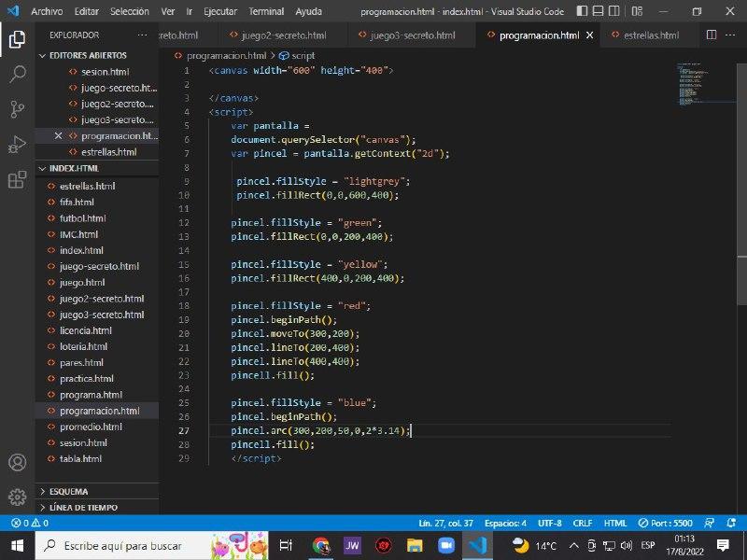This screenshot has width=747, height=560.
Task: Click script in the breadcrumb
Action: [x=303, y=56]
